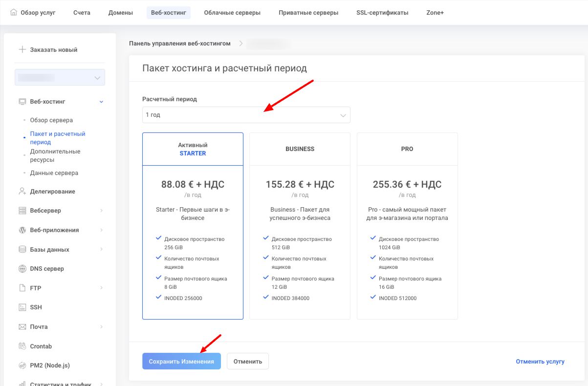Expand the Вебсервер sidebar section
Screen dimensions: 588x386
101,211
